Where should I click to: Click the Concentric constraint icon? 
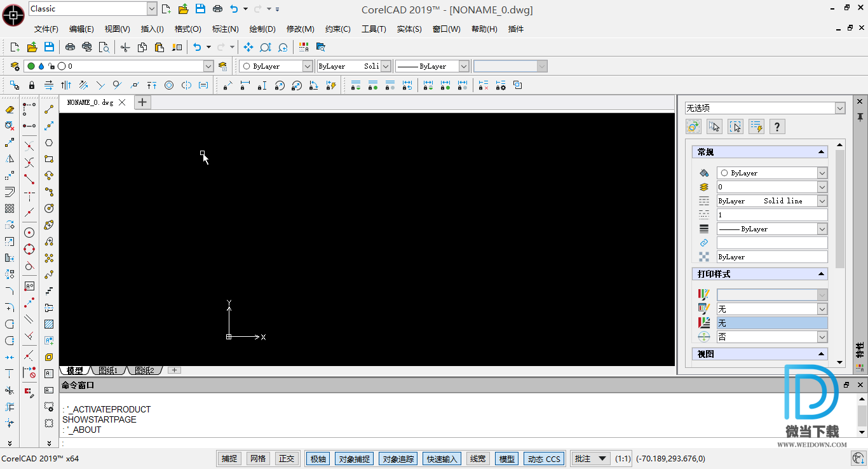point(169,85)
